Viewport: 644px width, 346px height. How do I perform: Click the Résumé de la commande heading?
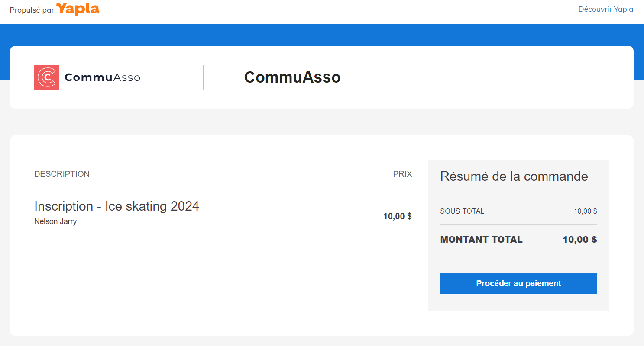pos(514,176)
